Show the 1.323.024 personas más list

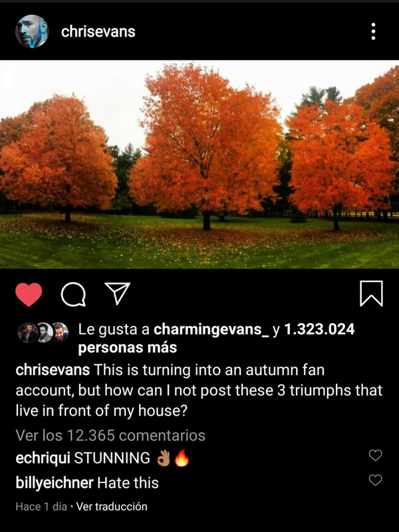click(216, 338)
